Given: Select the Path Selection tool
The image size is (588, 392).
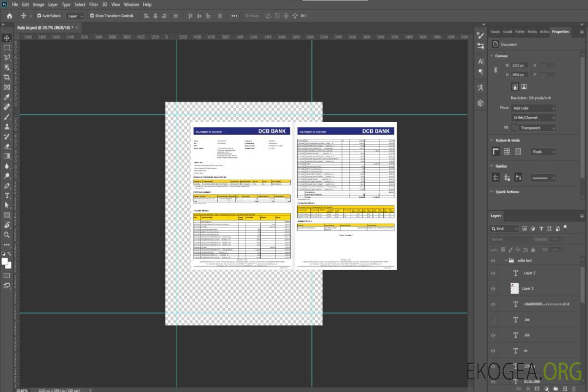Looking at the screenshot, I should click(7, 205).
